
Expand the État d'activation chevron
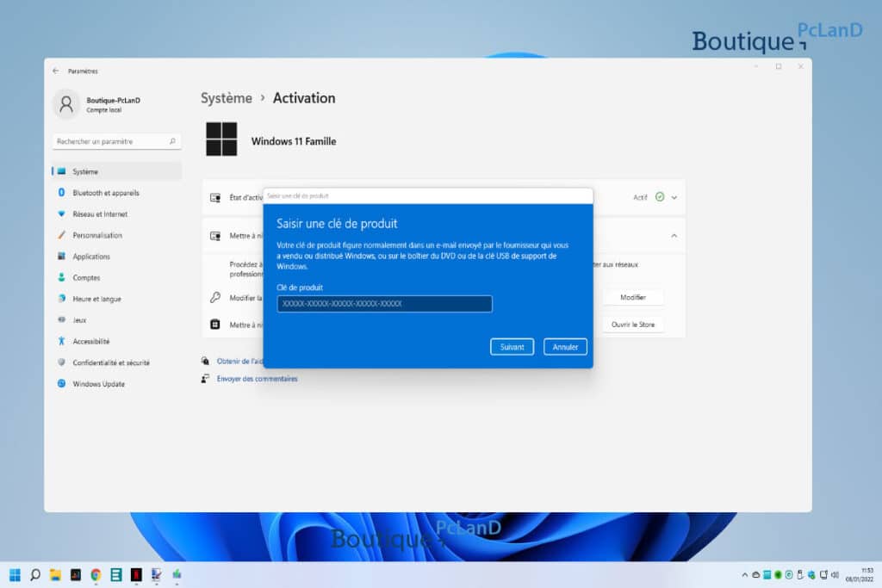point(674,197)
